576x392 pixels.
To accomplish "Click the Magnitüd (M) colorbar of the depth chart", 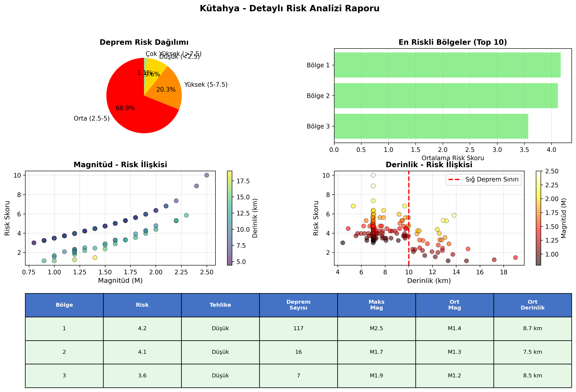I will click(x=538, y=218).
